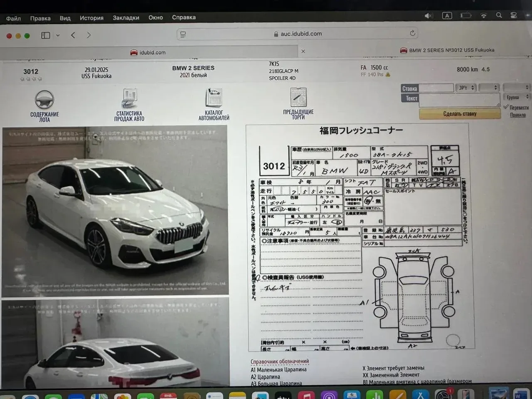The width and height of the screenshot is (532, 399).
Task: Click the X Элемент требует замены legend entry
Action: [393, 368]
